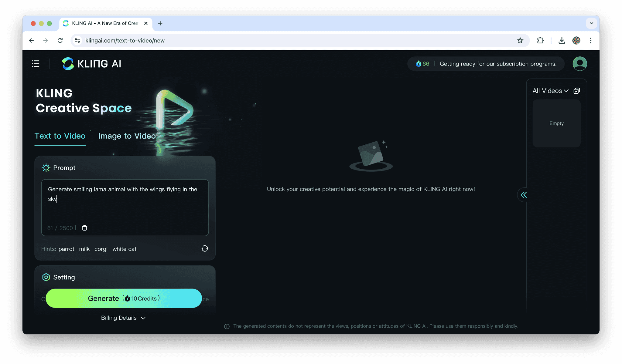Switch to Image to Video tab
The height and width of the screenshot is (364, 622).
127,135
